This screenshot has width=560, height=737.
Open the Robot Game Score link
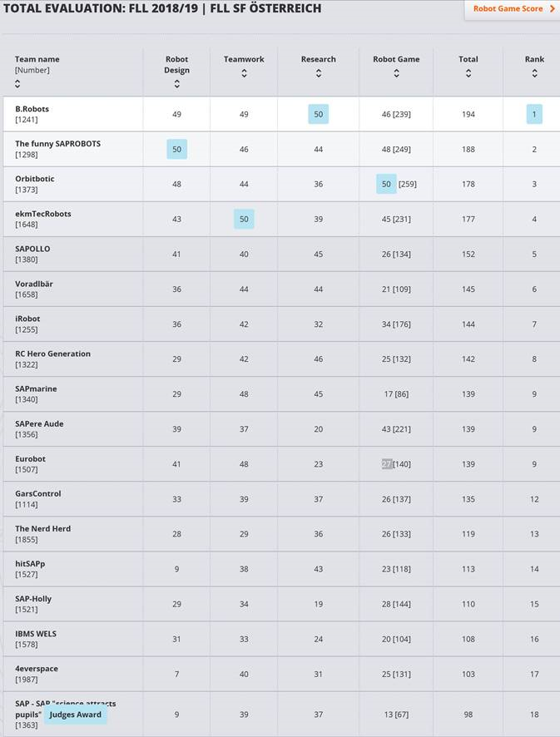point(508,8)
